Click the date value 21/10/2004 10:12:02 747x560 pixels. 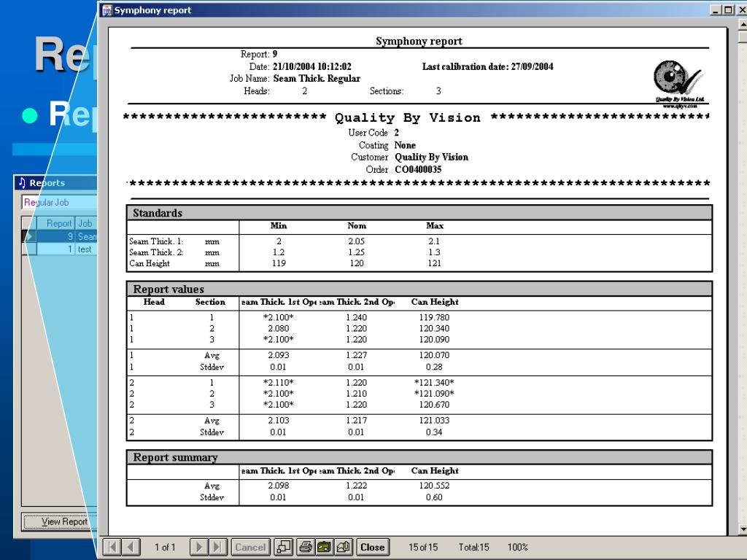coord(312,66)
